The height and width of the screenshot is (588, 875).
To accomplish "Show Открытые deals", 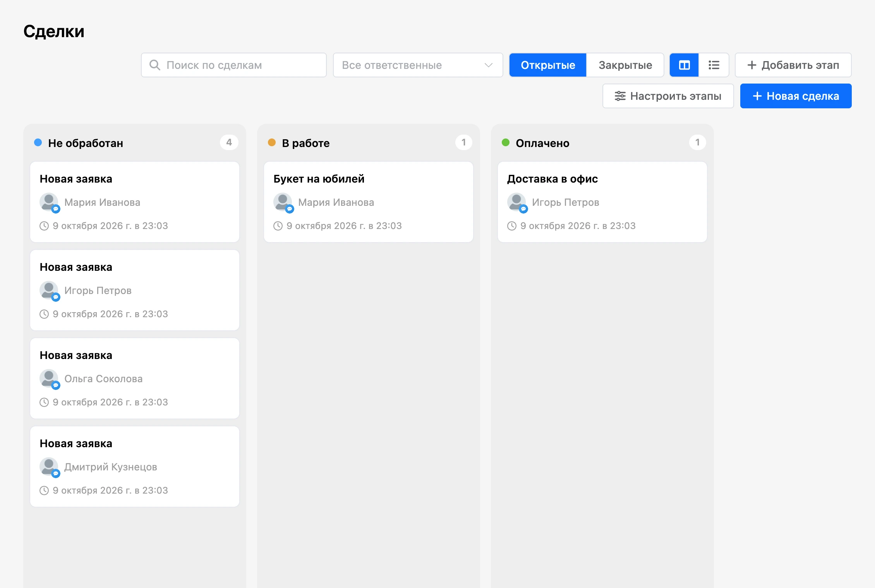I will point(548,65).
